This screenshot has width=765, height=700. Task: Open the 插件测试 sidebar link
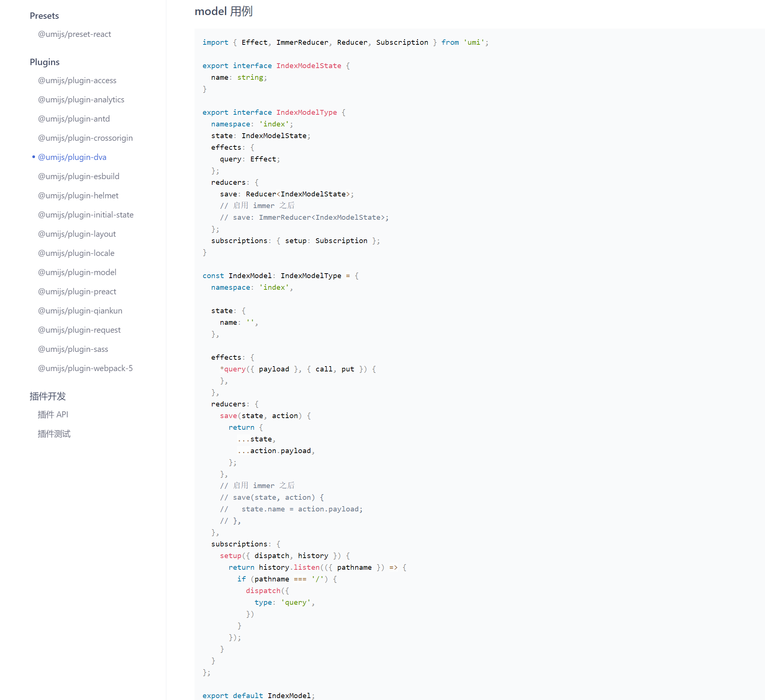click(54, 434)
